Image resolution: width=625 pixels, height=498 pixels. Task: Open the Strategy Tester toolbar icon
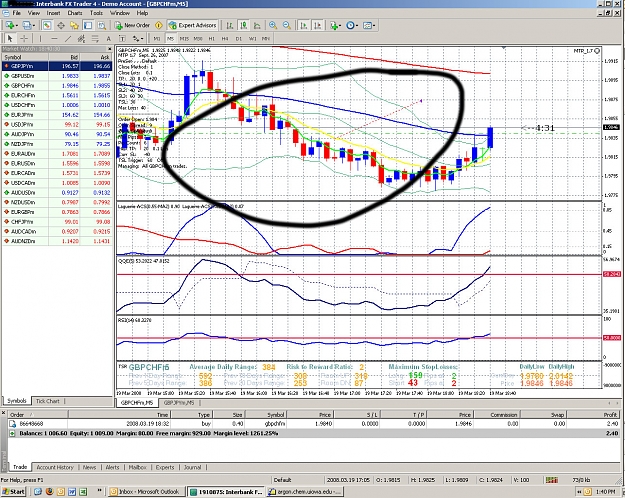(x=102, y=25)
